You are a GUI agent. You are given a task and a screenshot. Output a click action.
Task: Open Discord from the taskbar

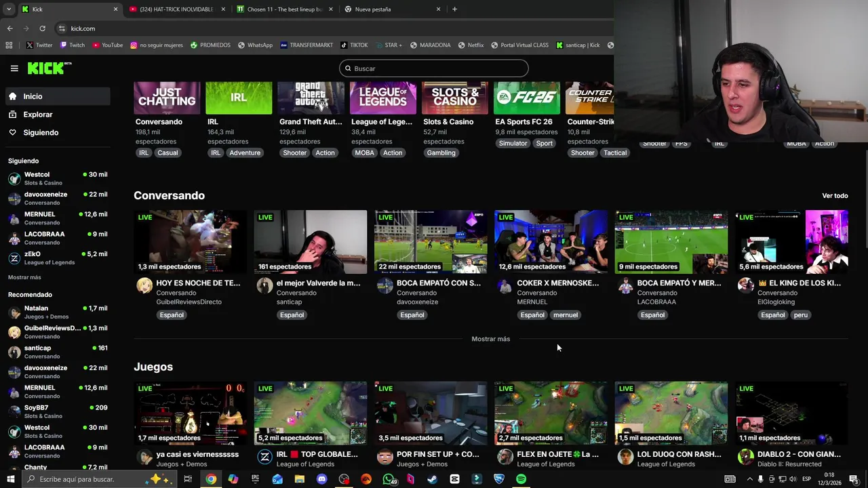tap(322, 479)
